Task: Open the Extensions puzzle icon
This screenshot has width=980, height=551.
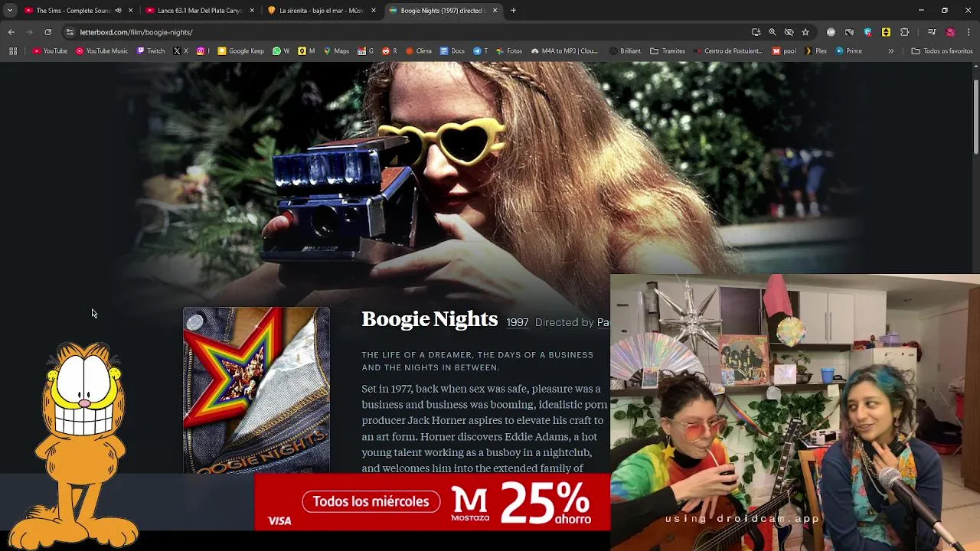Action: click(904, 32)
